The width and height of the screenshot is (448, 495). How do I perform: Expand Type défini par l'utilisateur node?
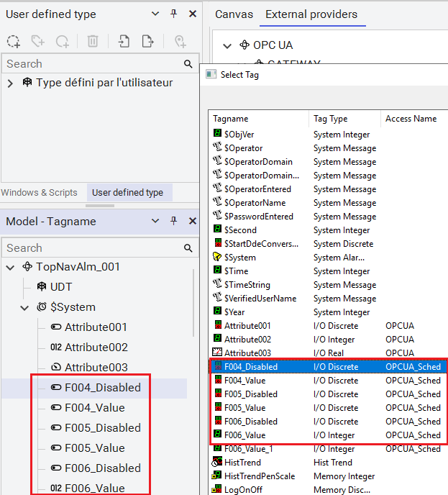pos(10,83)
